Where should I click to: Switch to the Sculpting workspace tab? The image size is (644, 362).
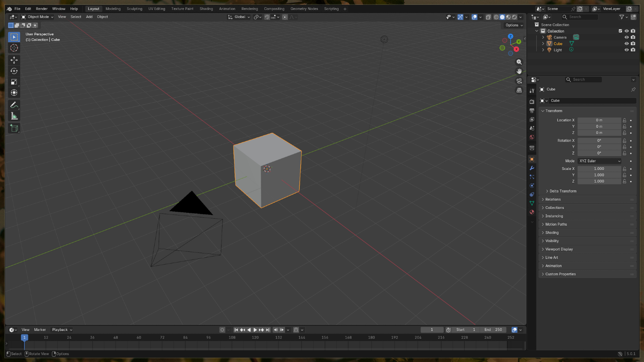tap(134, 9)
